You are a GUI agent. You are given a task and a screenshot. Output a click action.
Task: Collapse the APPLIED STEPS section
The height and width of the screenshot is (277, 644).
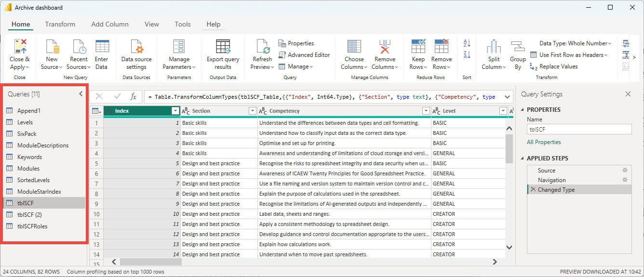(523, 158)
